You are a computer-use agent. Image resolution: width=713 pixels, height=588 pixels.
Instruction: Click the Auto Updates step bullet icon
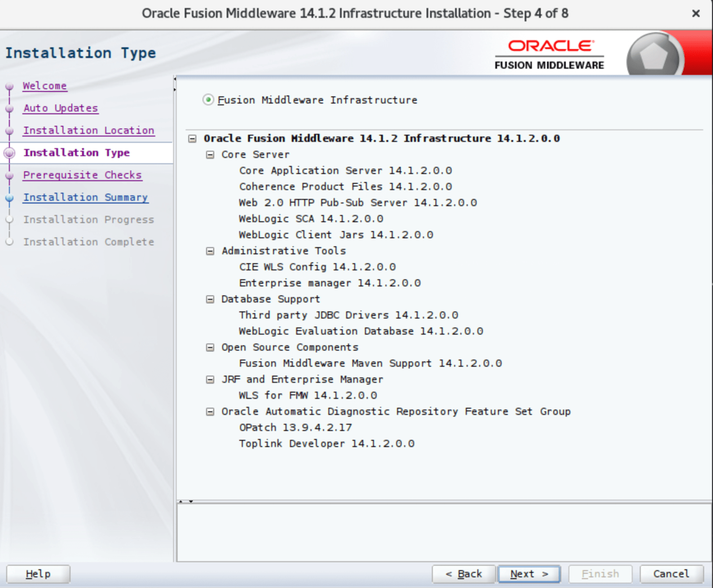coord(9,109)
